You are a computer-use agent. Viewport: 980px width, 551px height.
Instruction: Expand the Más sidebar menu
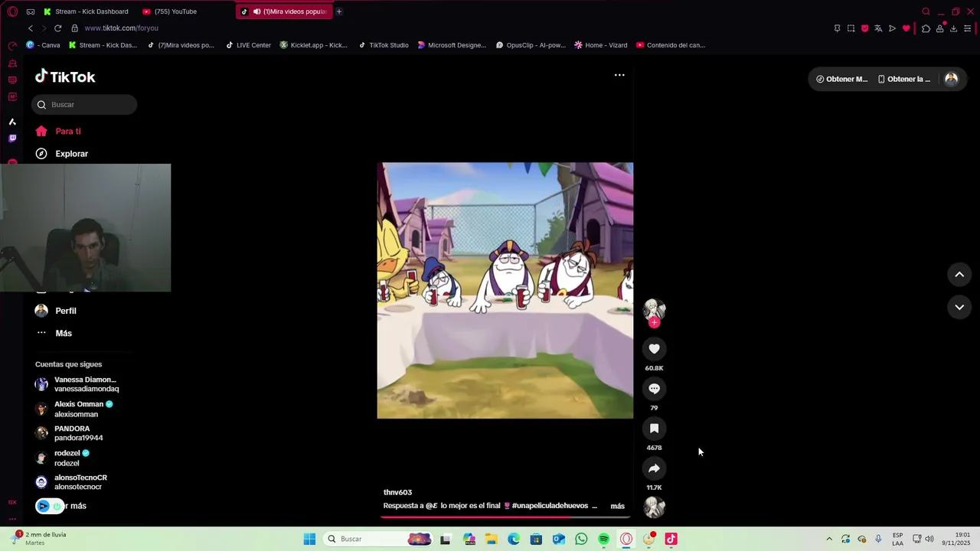(54, 333)
